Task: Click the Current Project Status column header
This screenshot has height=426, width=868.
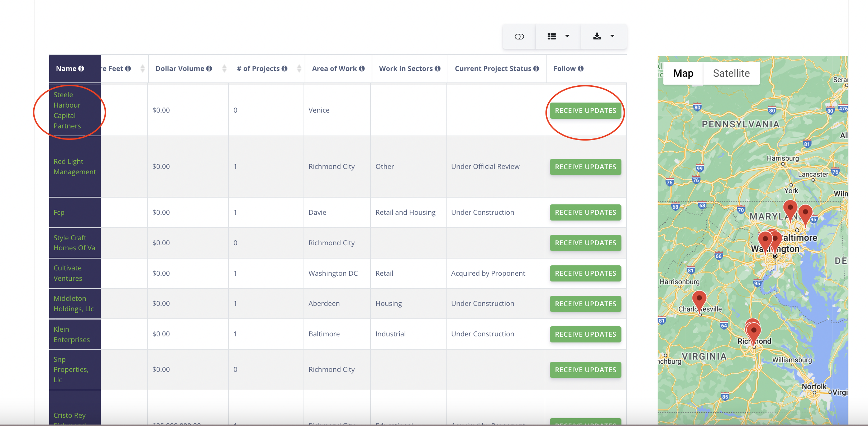Action: (497, 68)
